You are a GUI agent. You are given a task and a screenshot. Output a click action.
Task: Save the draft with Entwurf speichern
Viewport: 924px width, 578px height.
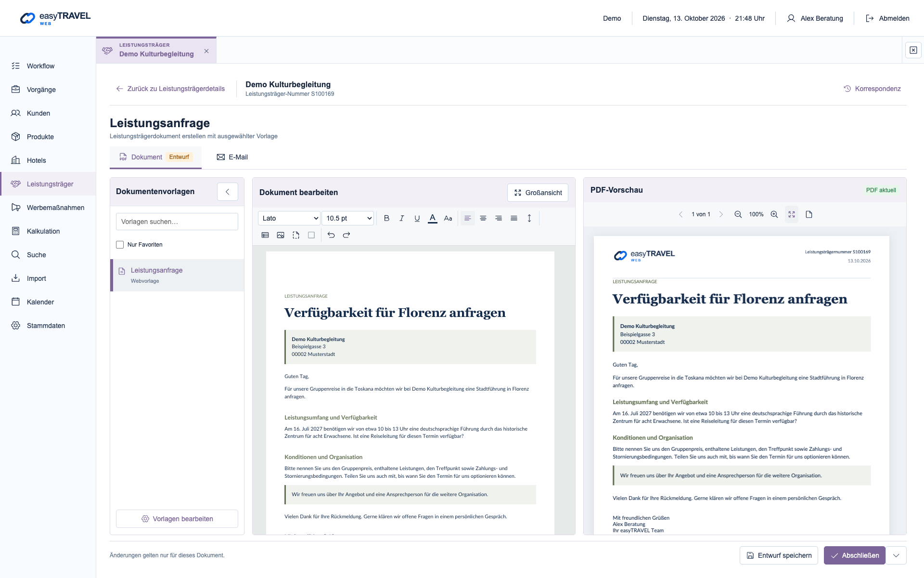coord(779,555)
